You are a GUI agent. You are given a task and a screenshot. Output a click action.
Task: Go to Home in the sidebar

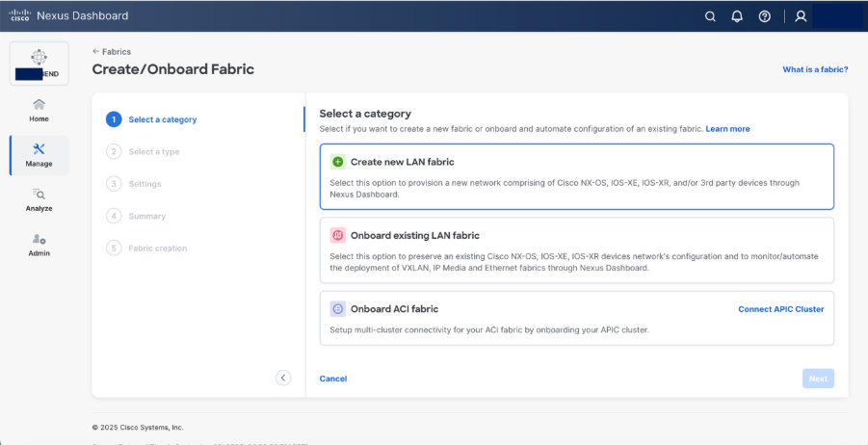point(39,110)
